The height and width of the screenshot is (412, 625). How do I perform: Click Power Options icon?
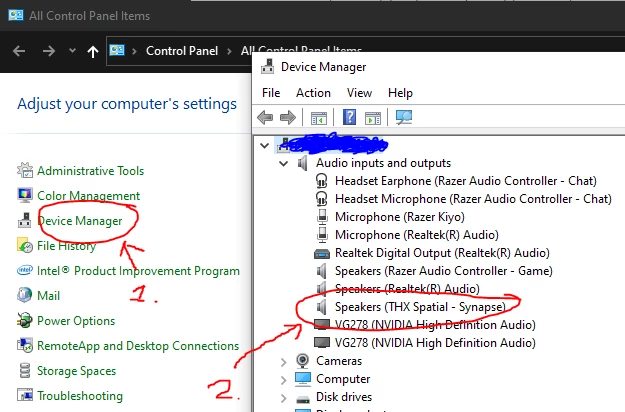(x=25, y=320)
